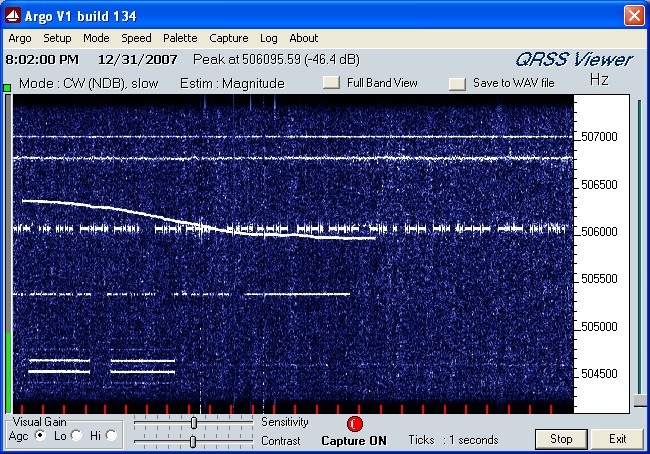
Task: Select the Hi visual gain radio button
Action: 111,435
